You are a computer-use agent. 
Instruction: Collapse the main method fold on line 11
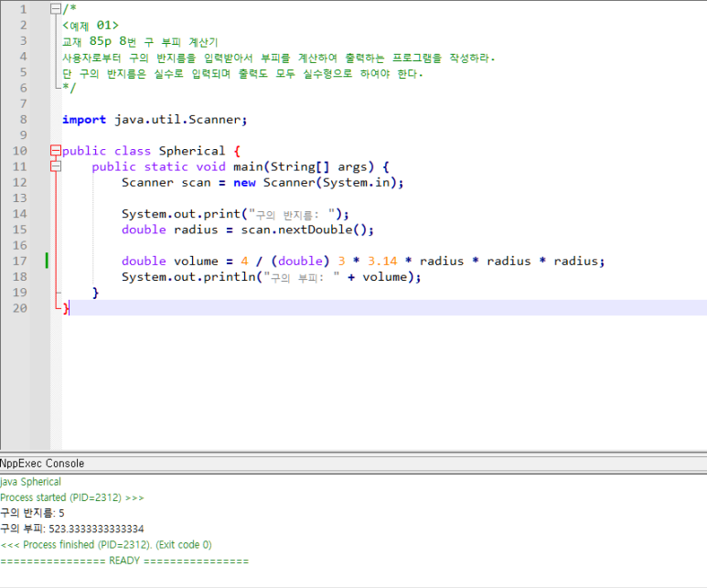point(56,166)
